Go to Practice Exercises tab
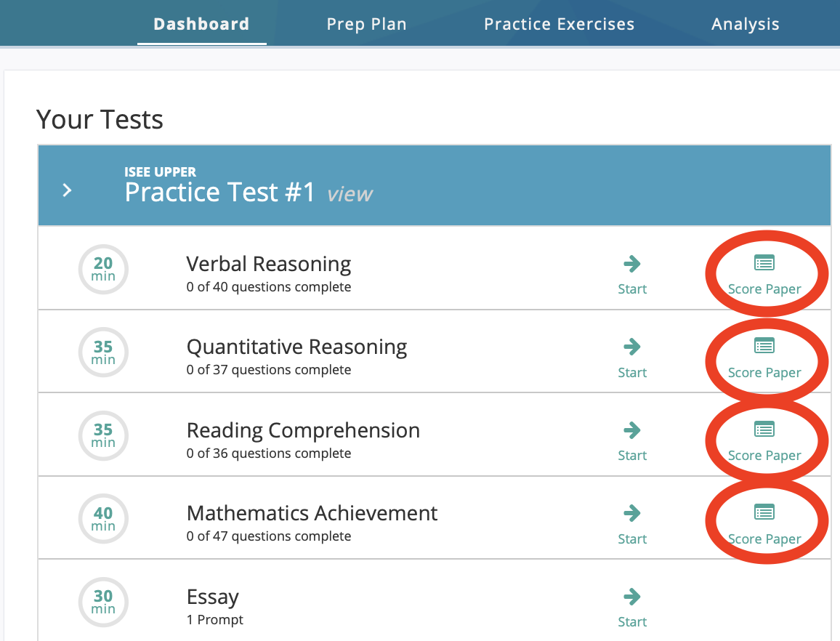The width and height of the screenshot is (840, 641). pyautogui.click(x=559, y=24)
